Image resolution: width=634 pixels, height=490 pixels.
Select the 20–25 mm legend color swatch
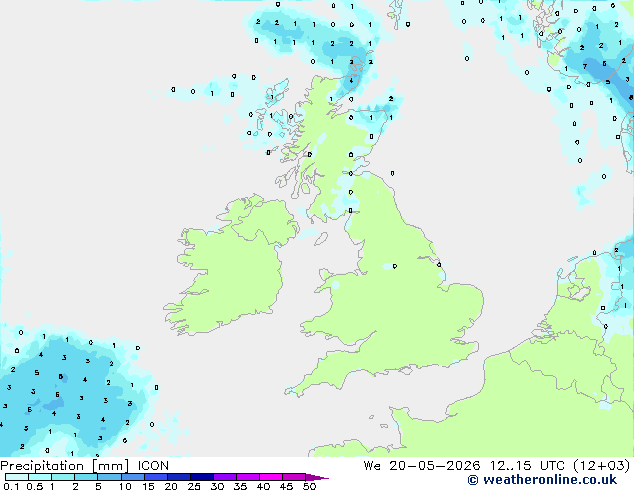[179, 477]
